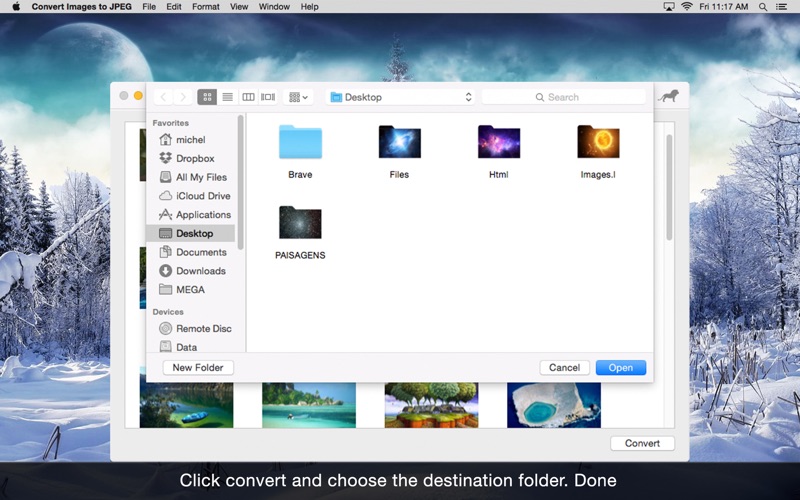Select the tree island thumbnail
This screenshot has height=500, width=800.
click(431, 405)
